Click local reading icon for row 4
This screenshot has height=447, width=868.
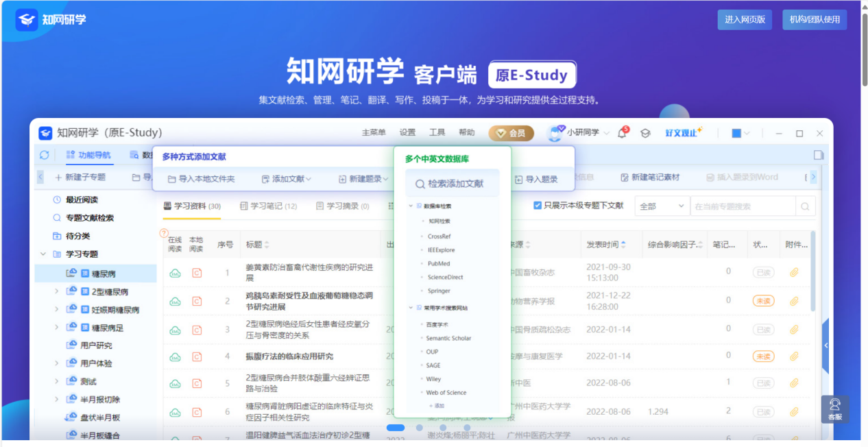(x=197, y=357)
